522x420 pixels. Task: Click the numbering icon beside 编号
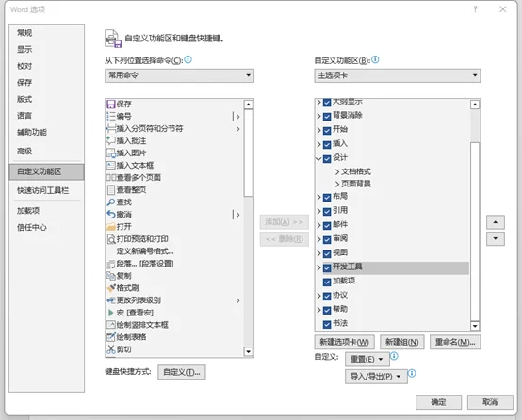click(x=111, y=117)
